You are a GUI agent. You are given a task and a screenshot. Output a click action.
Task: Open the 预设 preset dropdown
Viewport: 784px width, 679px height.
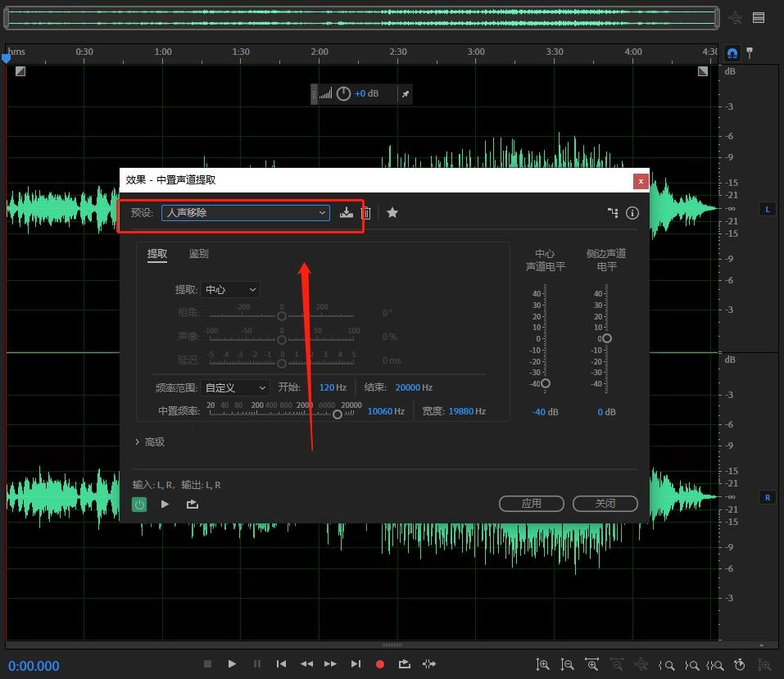tap(246, 212)
